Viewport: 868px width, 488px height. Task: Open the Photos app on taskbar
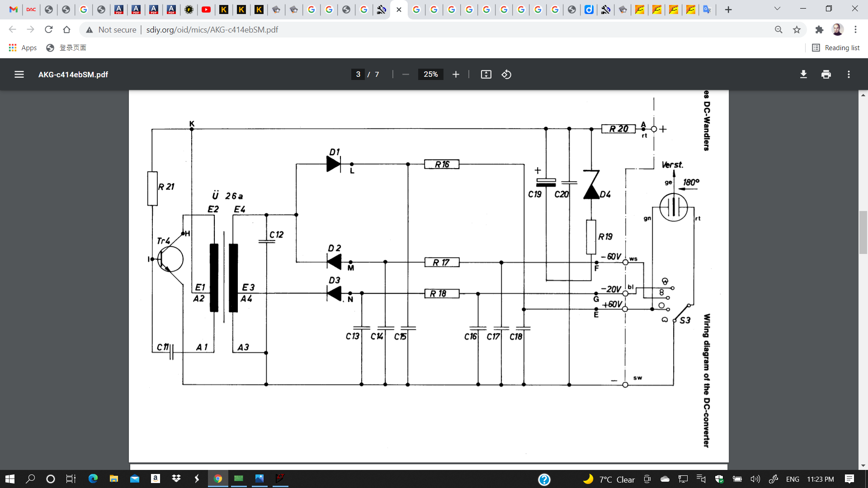(259, 479)
